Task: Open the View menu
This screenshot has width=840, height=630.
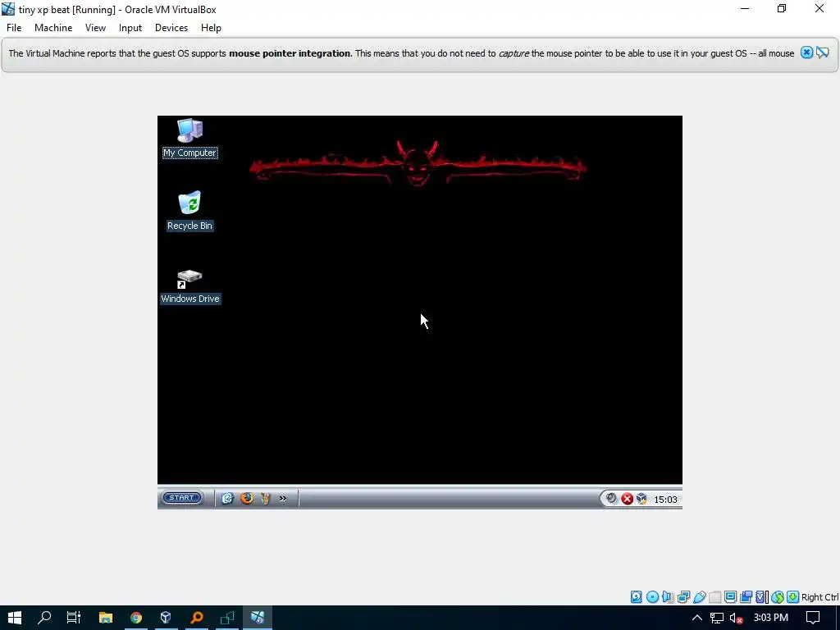Action: [95, 28]
